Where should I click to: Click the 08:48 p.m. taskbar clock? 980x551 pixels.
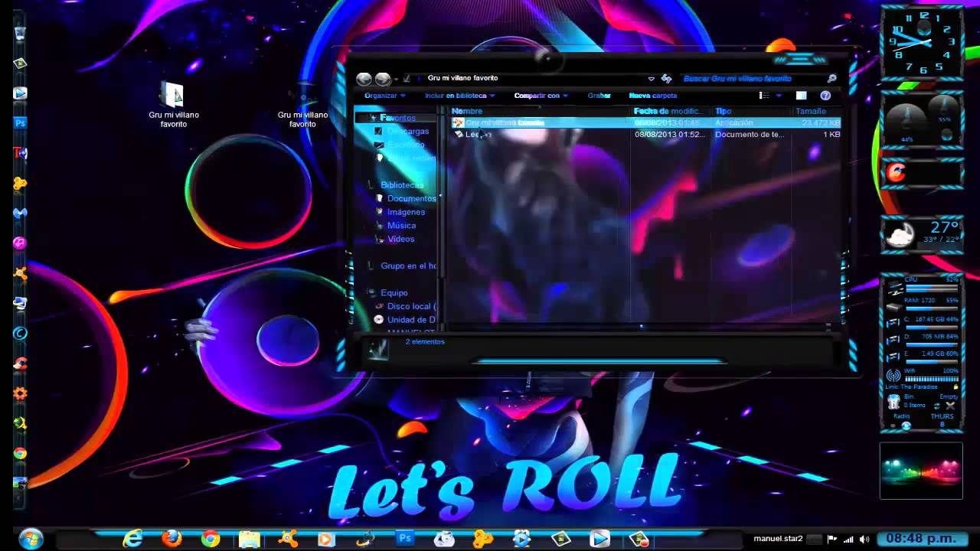click(923, 539)
